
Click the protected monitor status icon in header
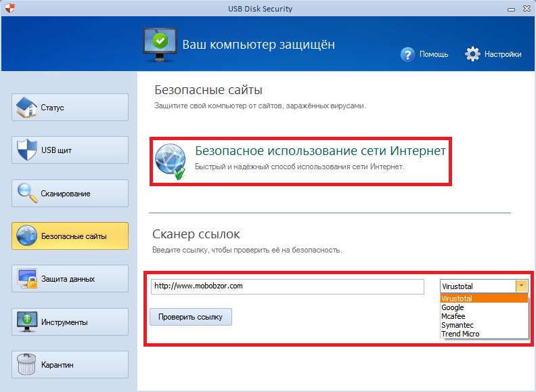[160, 45]
